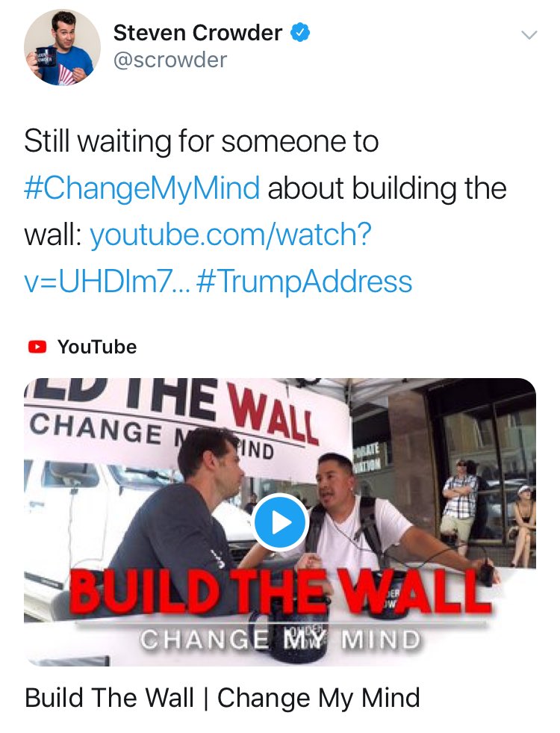Open the tweet options chevron menu
Screen dimensions: 560x733
(529, 35)
